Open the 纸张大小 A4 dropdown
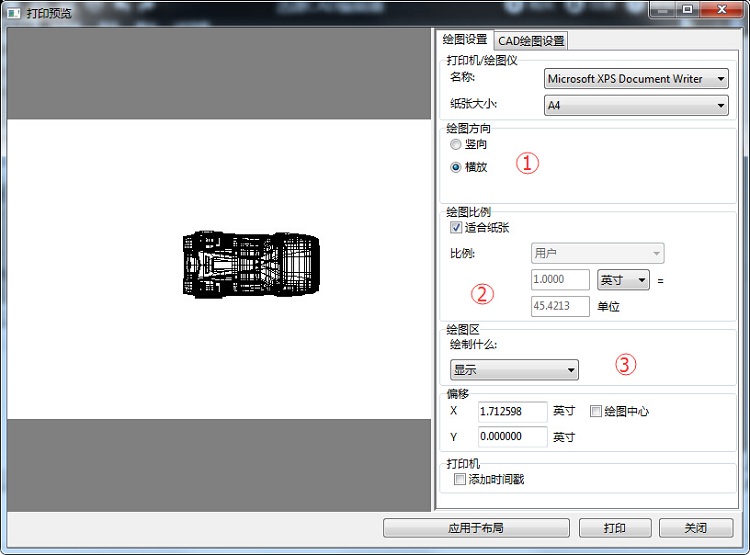 (x=636, y=105)
